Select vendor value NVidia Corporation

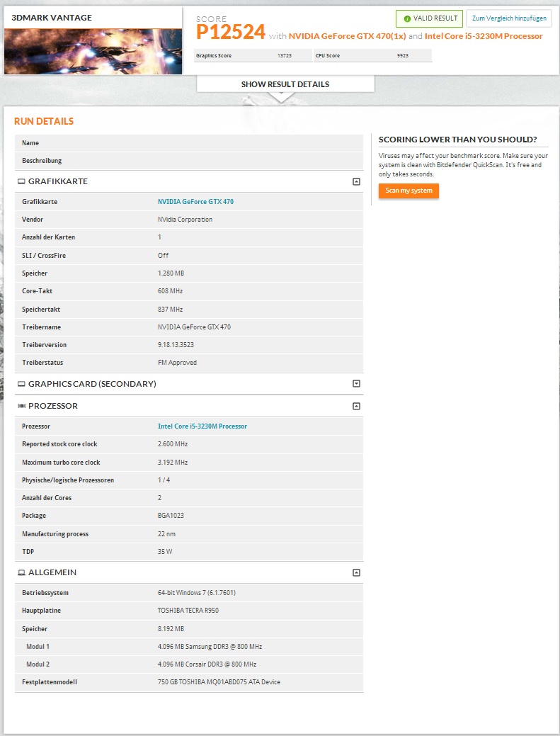[185, 220]
